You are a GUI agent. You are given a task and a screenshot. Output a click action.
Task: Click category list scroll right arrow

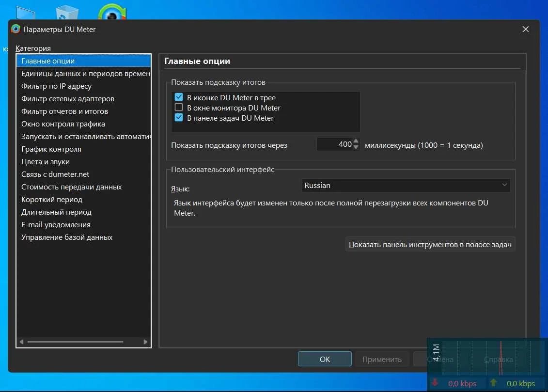(x=145, y=342)
